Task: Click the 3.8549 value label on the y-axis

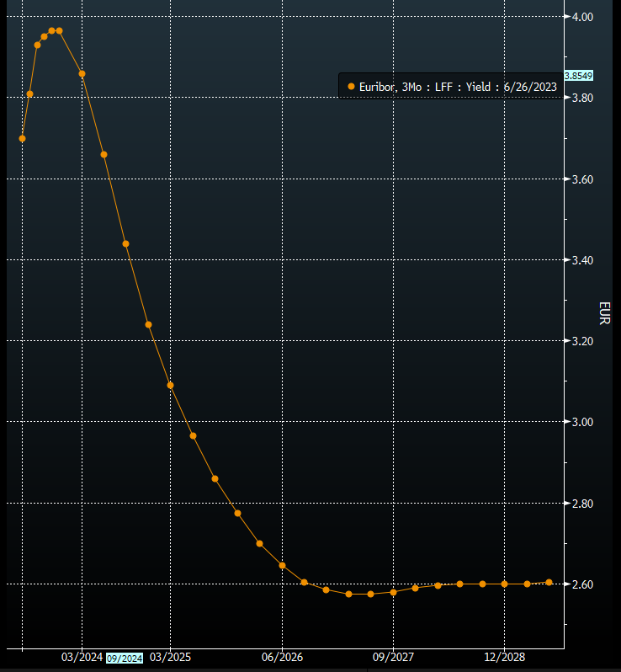Action: point(578,76)
